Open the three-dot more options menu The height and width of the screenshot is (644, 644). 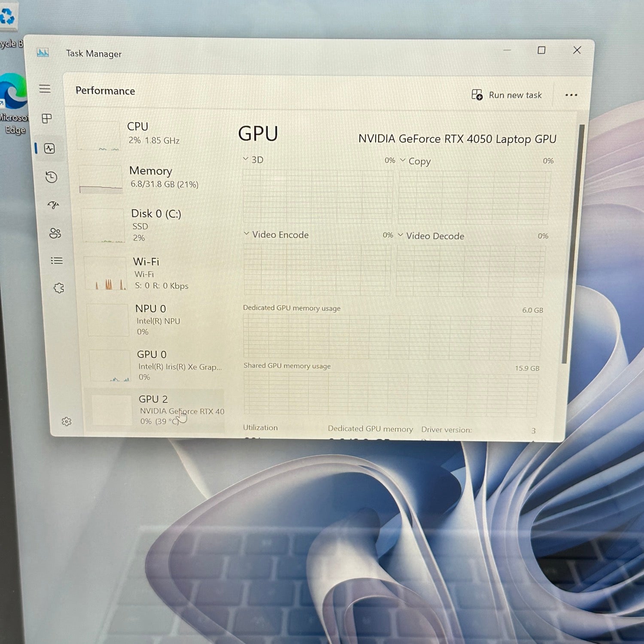[571, 95]
